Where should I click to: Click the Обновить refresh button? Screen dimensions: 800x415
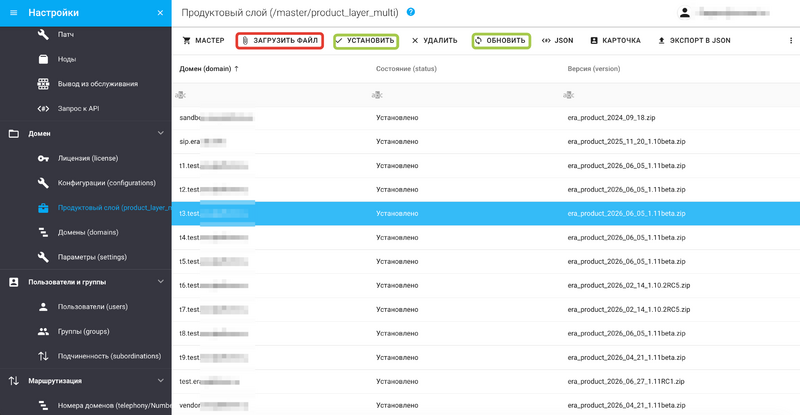coord(501,41)
